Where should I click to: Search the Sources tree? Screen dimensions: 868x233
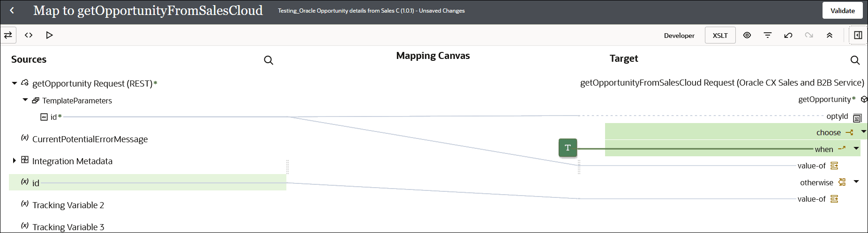pos(269,60)
